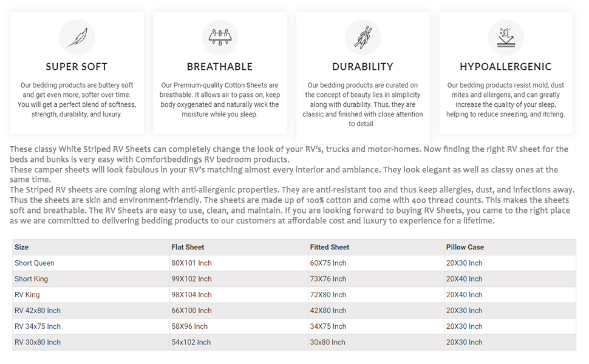Screen dimensions: 589x364
Task: Click the airflow icon above Breathable
Action: pyautogui.click(x=219, y=38)
